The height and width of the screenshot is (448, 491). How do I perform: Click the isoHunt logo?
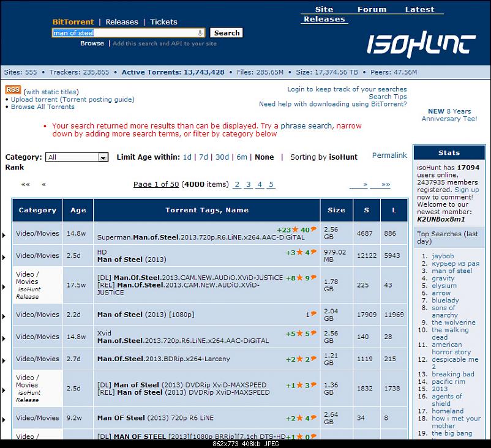(x=421, y=44)
